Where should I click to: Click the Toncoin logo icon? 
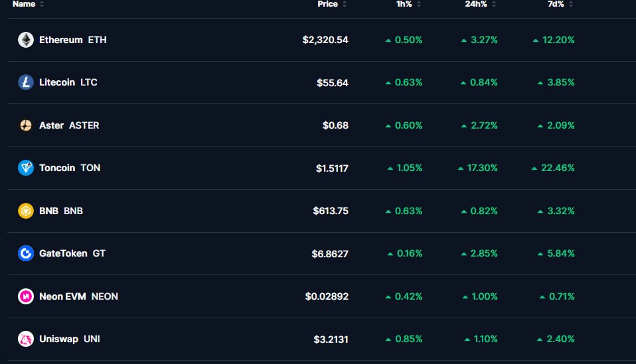pos(26,168)
